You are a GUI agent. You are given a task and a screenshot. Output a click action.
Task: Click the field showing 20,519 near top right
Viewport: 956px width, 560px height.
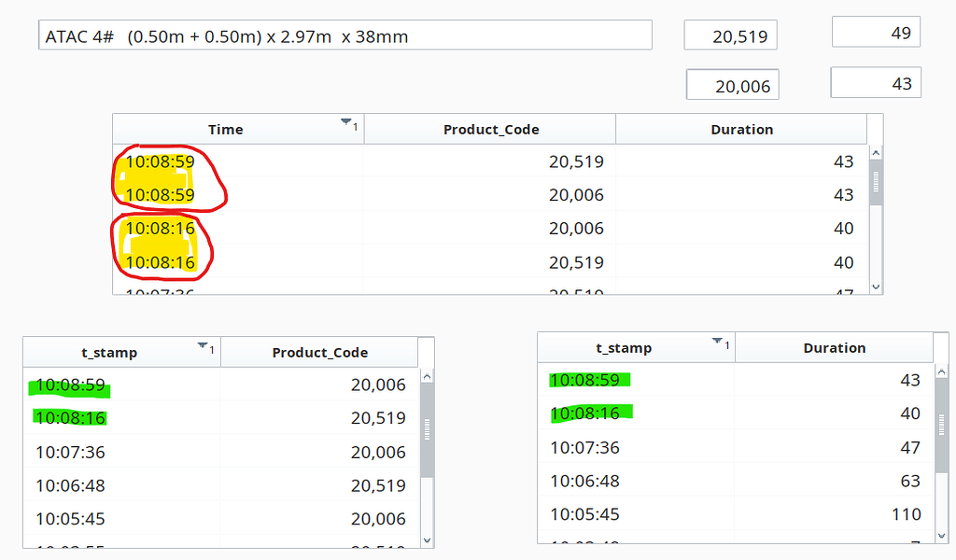pyautogui.click(x=730, y=35)
